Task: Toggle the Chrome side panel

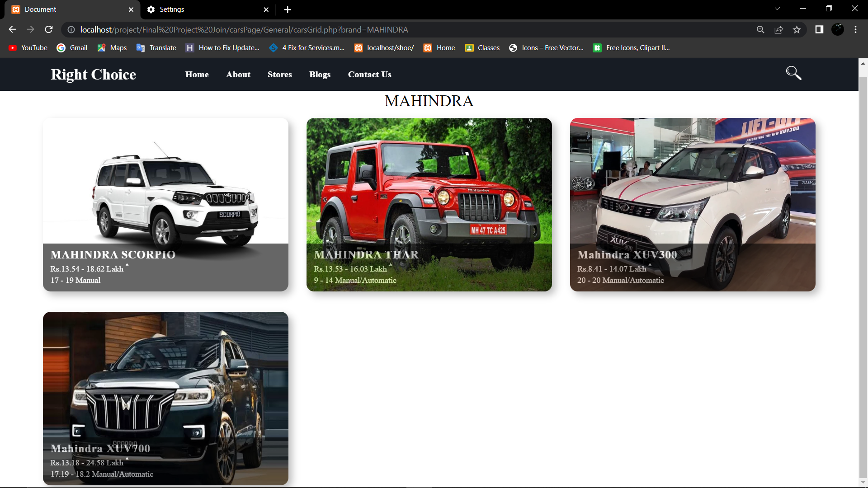Action: pos(819,29)
